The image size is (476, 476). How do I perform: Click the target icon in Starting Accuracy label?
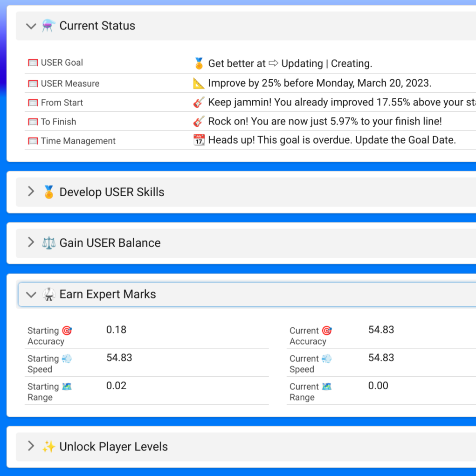pyautogui.click(x=67, y=330)
